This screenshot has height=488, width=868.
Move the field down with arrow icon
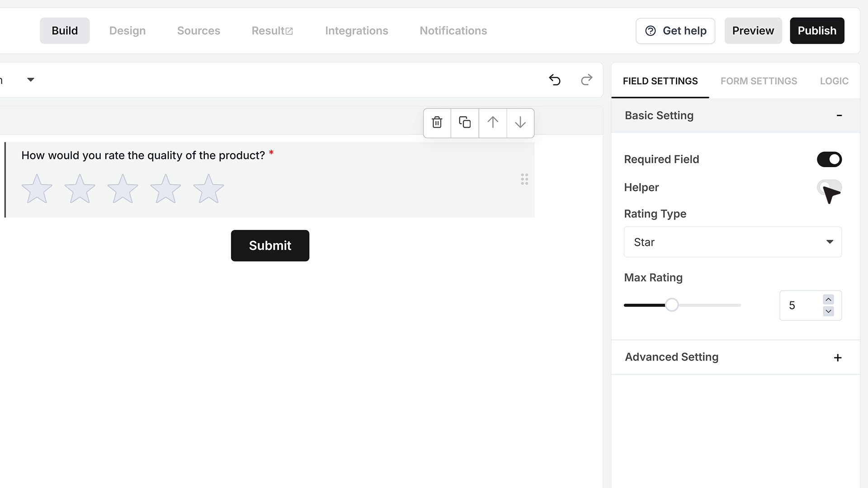520,122
